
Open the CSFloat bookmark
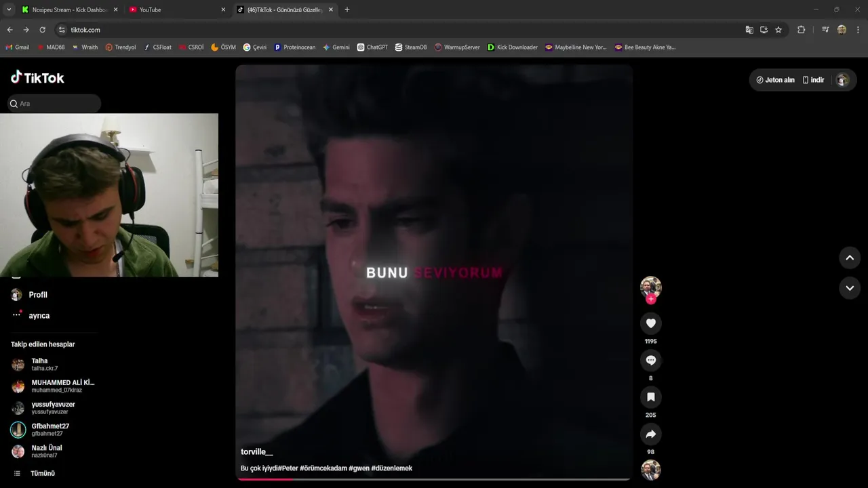tap(157, 47)
